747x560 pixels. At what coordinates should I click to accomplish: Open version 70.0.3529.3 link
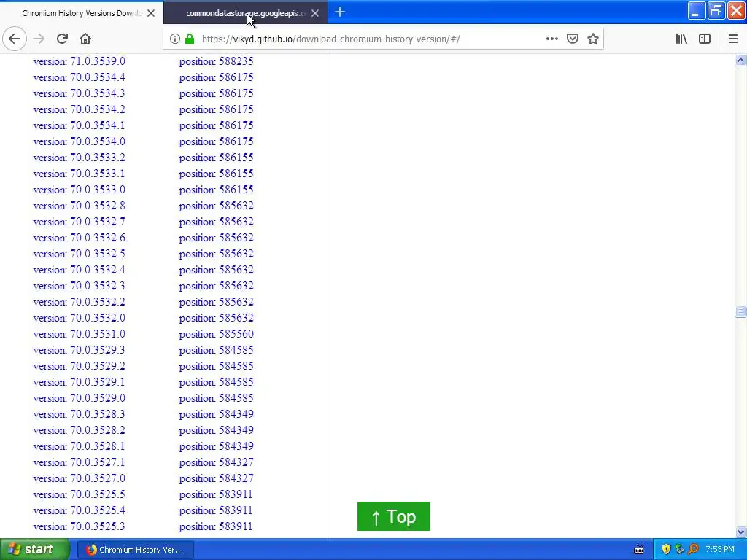coord(79,350)
